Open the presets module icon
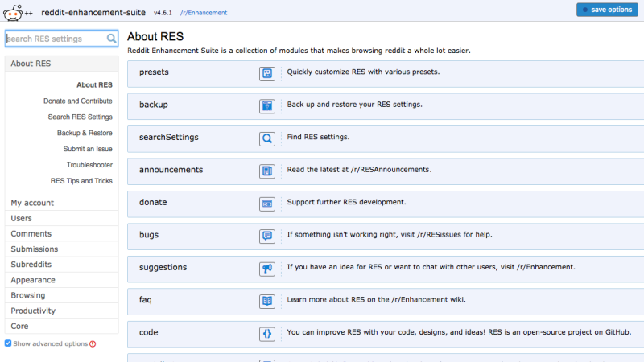This screenshot has width=644, height=362. [x=267, y=73]
